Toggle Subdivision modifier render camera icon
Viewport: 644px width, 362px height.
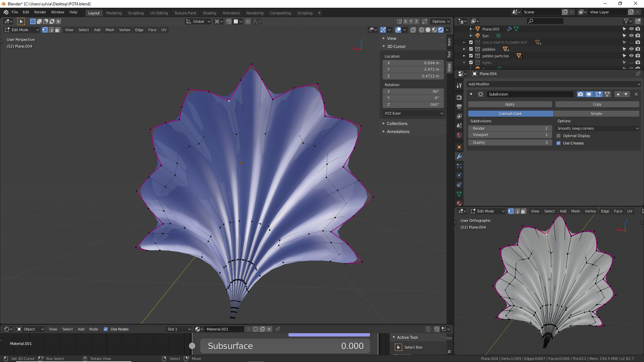click(580, 94)
